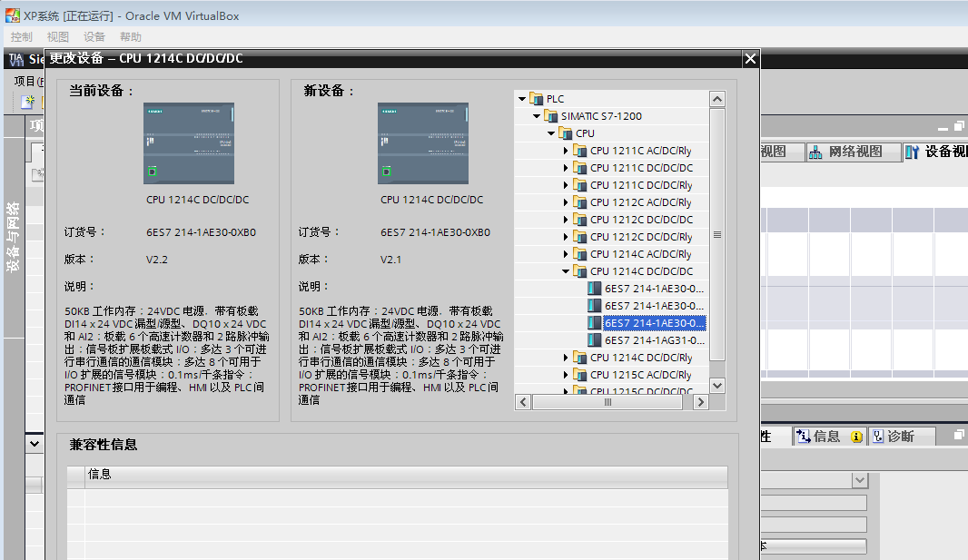Click CPU 1211C DC/DC/Rly folder icon

[579, 185]
